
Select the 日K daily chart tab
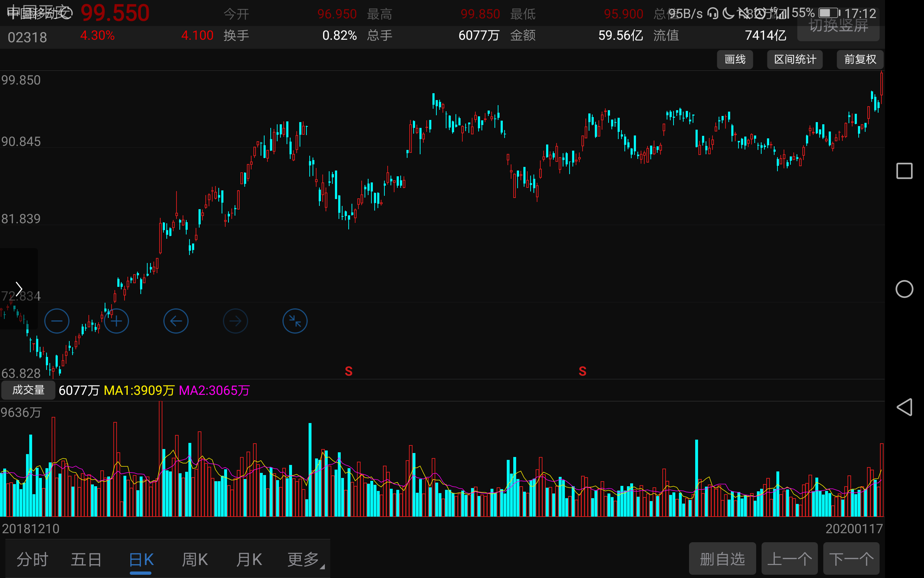pos(141,559)
